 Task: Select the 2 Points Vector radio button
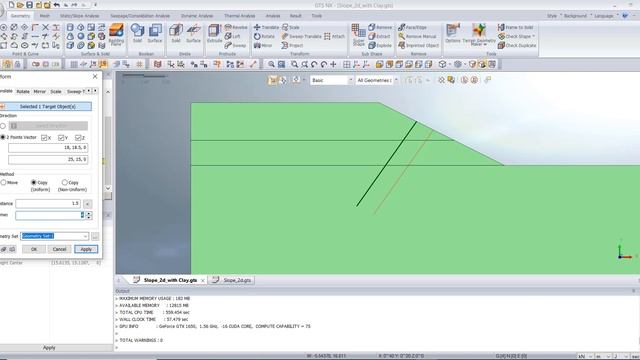pos(3,138)
